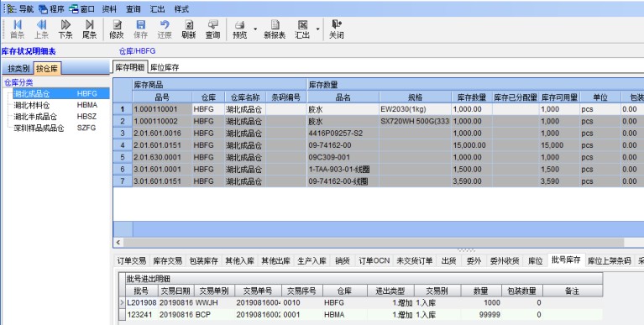Screen dimensions: 644x325
Task: Select product name 09-74162-00
Action: [343, 145]
